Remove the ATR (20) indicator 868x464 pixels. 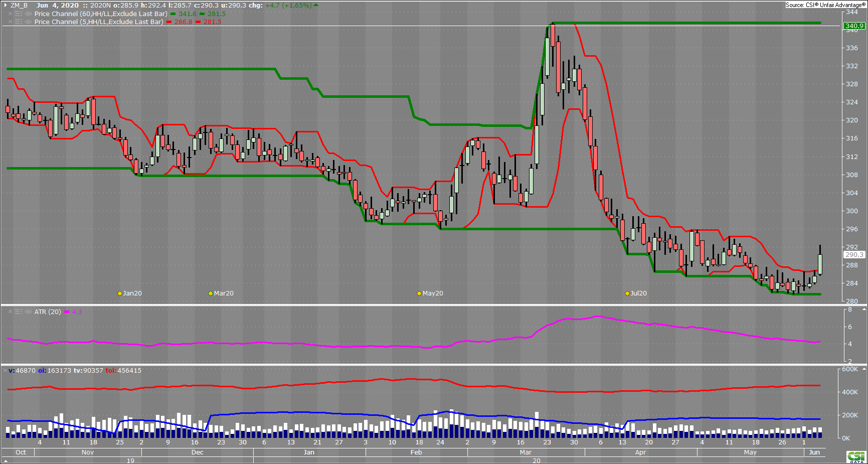(10, 312)
